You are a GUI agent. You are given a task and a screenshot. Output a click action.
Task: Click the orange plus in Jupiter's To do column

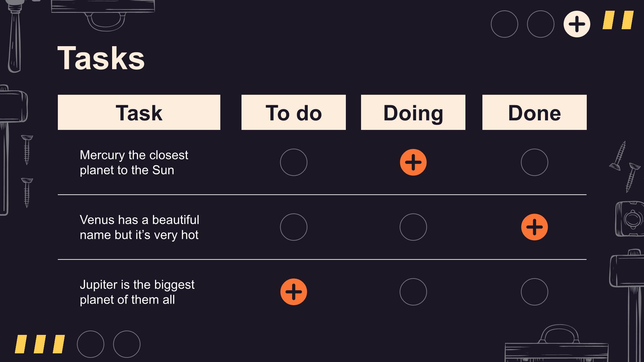pos(293,292)
